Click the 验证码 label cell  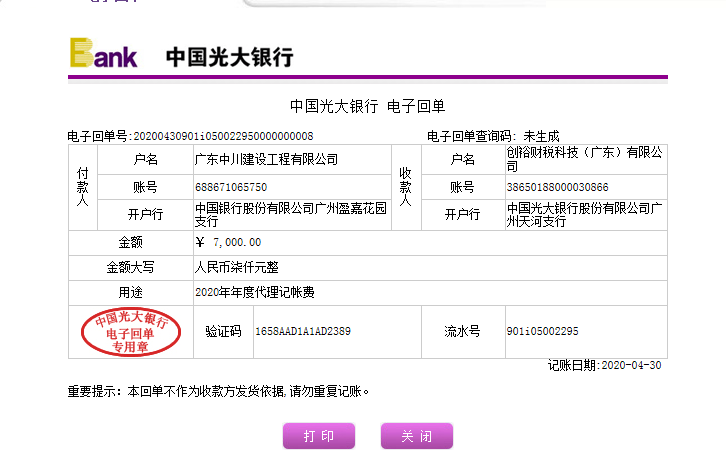(223, 331)
